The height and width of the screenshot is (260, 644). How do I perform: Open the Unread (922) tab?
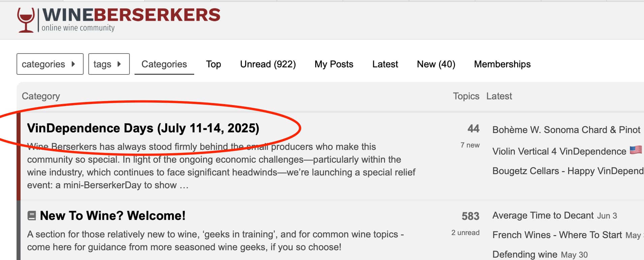(268, 64)
